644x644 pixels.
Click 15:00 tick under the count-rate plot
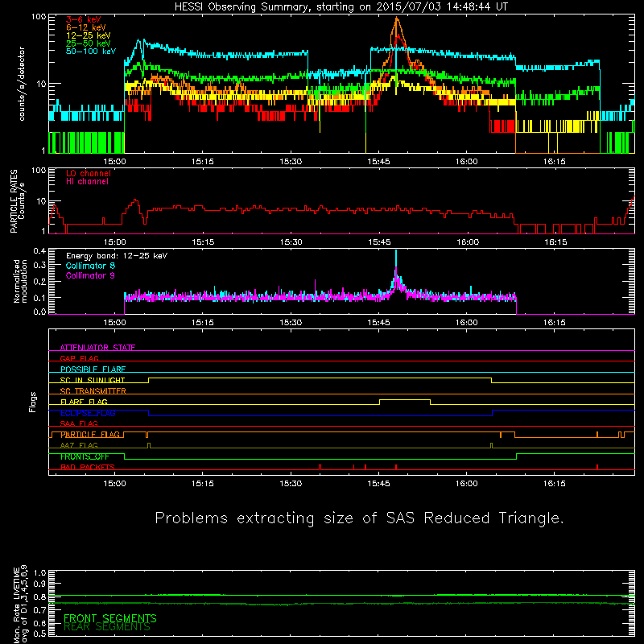pyautogui.click(x=114, y=162)
